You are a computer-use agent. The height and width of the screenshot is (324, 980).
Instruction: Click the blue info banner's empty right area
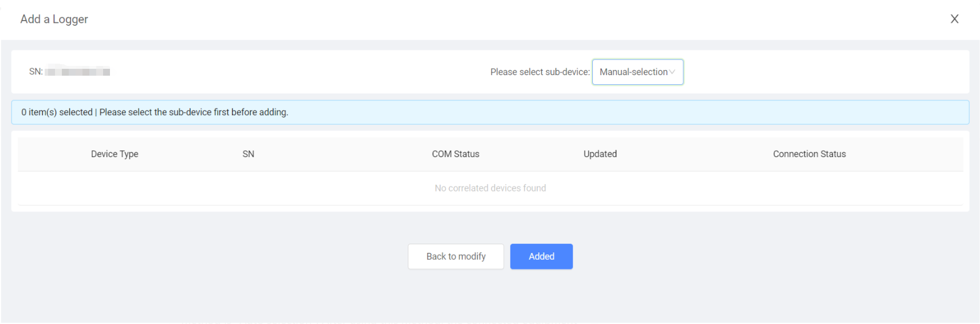[687, 112]
